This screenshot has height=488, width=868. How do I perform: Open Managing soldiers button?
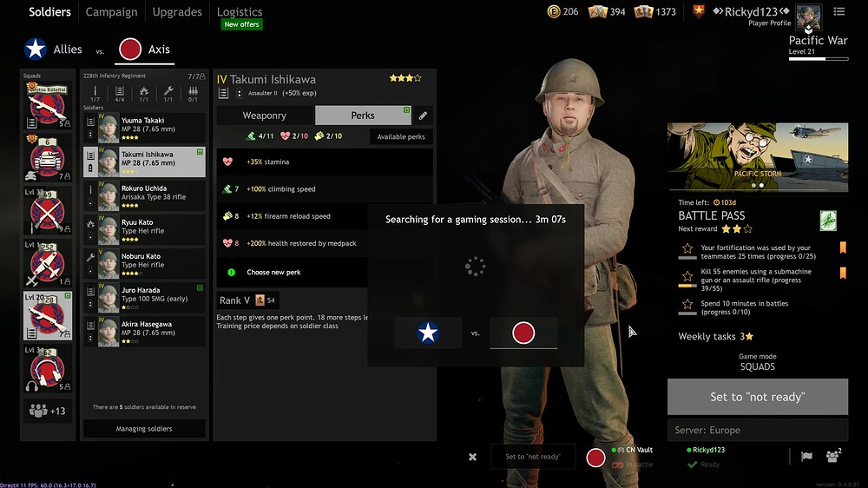(x=144, y=429)
